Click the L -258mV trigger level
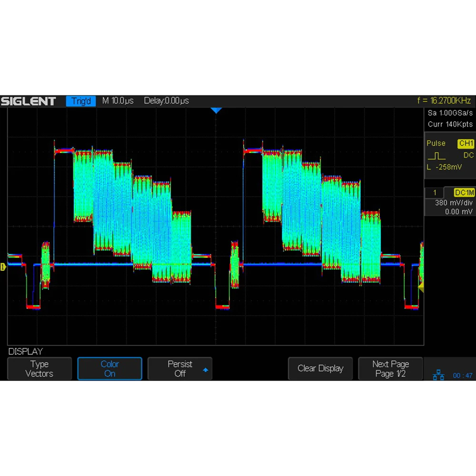 [444, 167]
